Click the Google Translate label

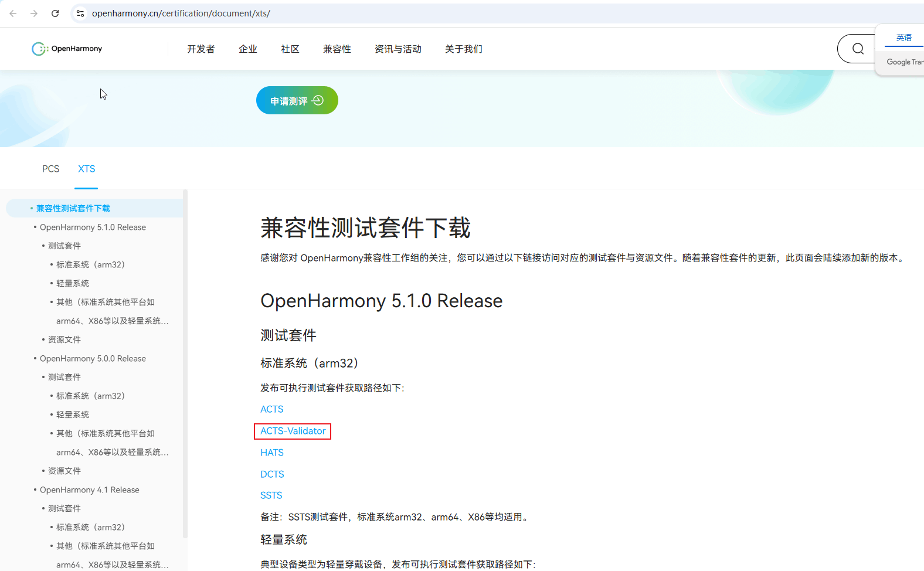coord(905,62)
